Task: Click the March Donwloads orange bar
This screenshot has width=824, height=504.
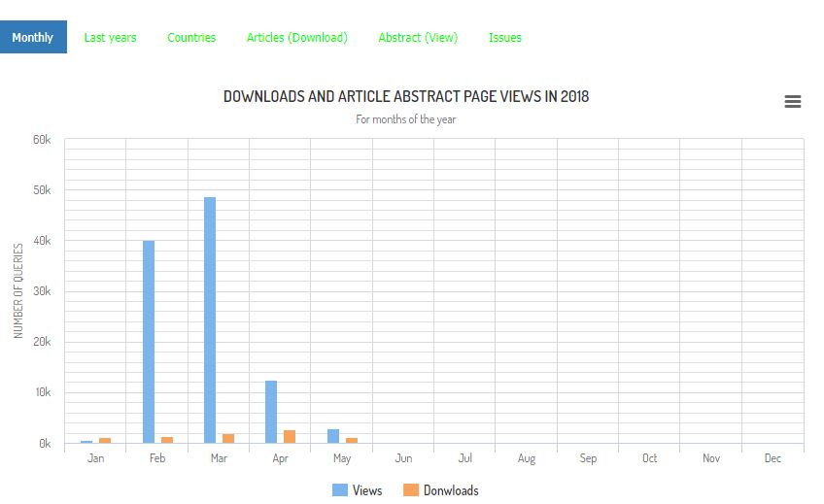Action: [228, 439]
